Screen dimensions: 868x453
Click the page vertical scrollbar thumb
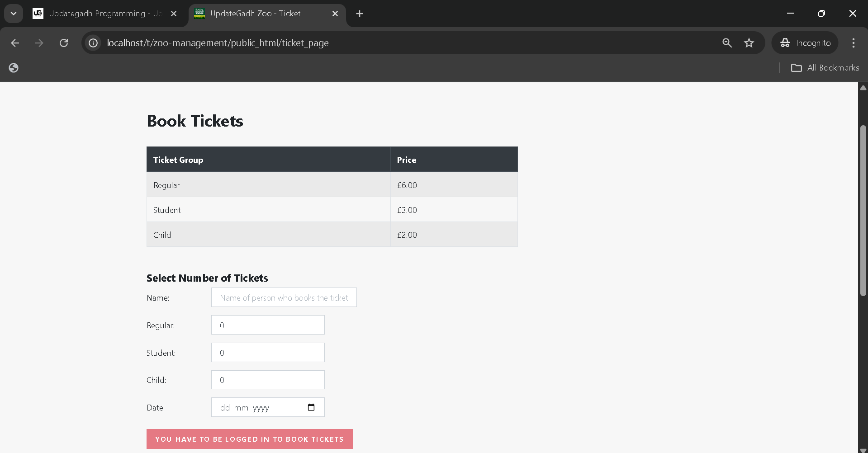[x=863, y=210]
